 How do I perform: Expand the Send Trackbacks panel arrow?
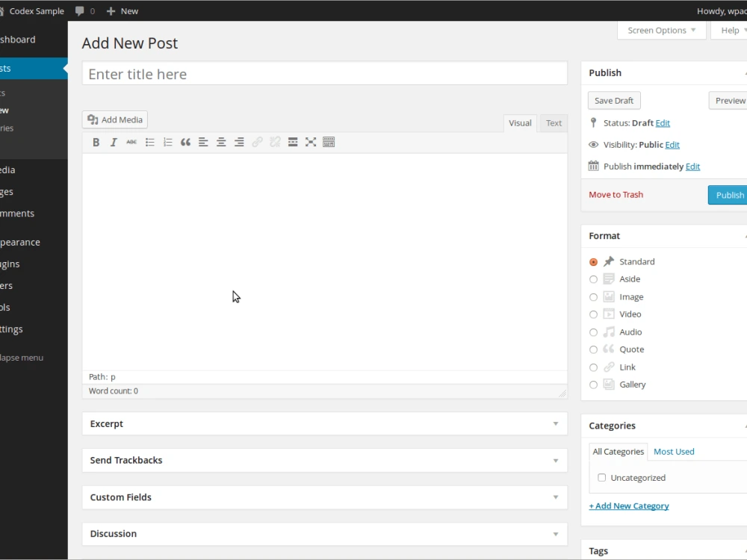[556, 461]
